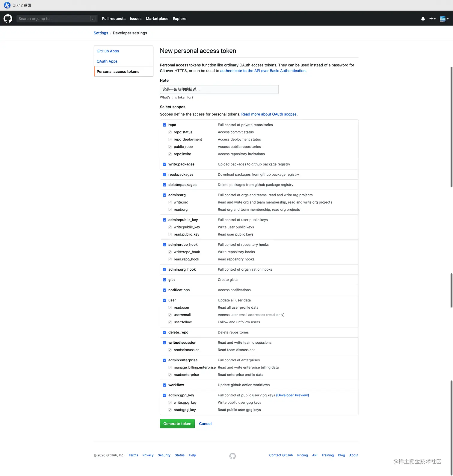This screenshot has width=453, height=476.
Task: Uncheck the gist scope checkbox
Action: [x=164, y=280]
